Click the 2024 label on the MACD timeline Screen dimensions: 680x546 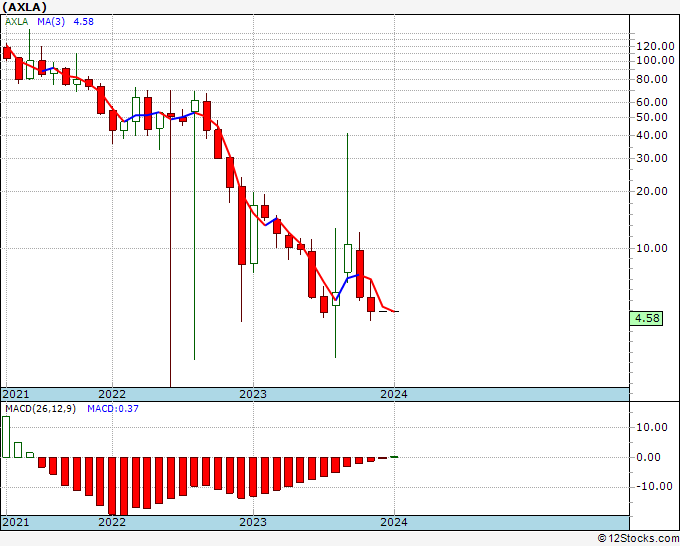coord(394,522)
